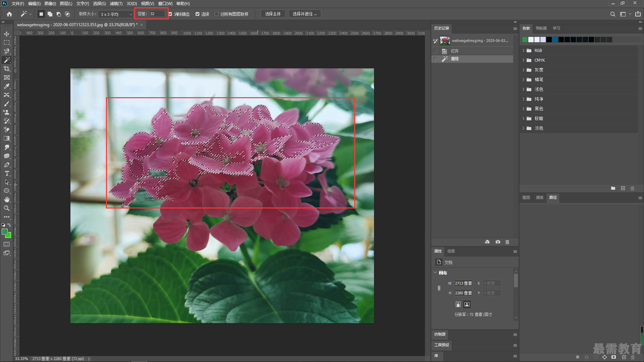Screen dimensions: 644x362
Task: Pick the blue recent swatch
Action: click(555, 40)
